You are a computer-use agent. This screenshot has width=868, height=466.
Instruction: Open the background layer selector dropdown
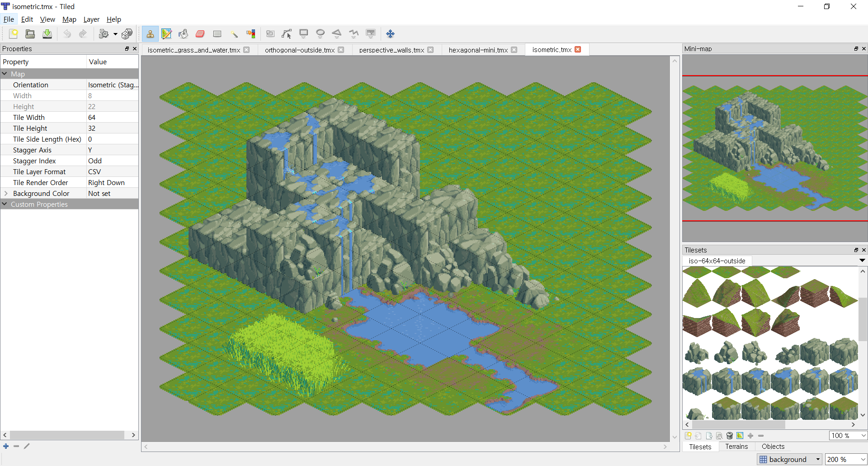click(x=789, y=459)
